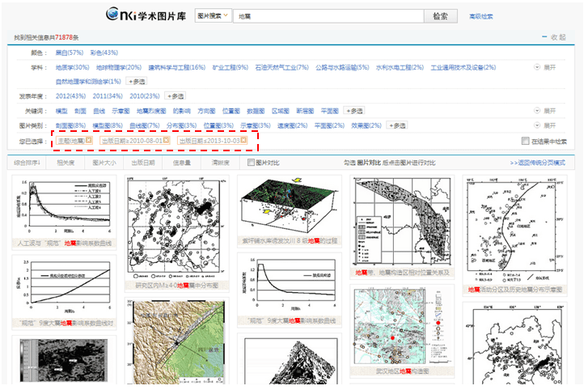Focus the search box containing 地震
This screenshot has width=588, height=390.
tap(328, 16)
